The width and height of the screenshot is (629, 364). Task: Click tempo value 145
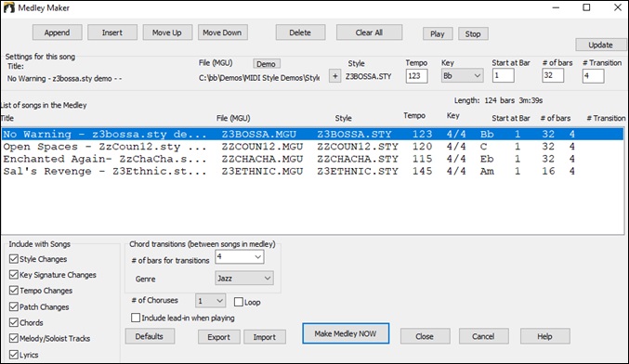[423, 171]
